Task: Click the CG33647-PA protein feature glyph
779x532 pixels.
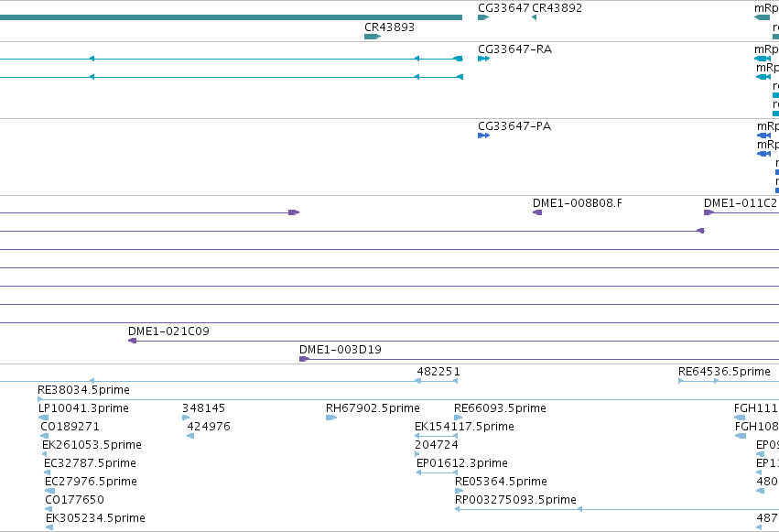Action: pos(483,136)
